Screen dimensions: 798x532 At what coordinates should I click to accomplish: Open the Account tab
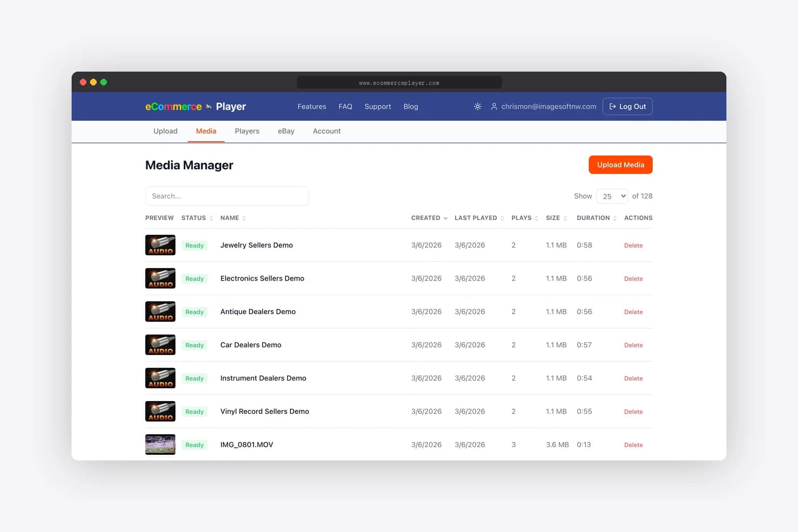[326, 131]
